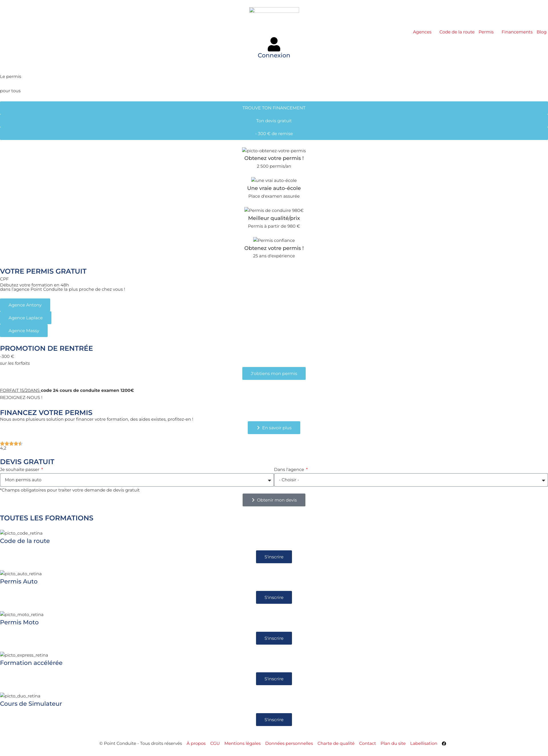The width and height of the screenshot is (548, 756).
Task: Click the site logo image at top
Action: pos(274,10)
